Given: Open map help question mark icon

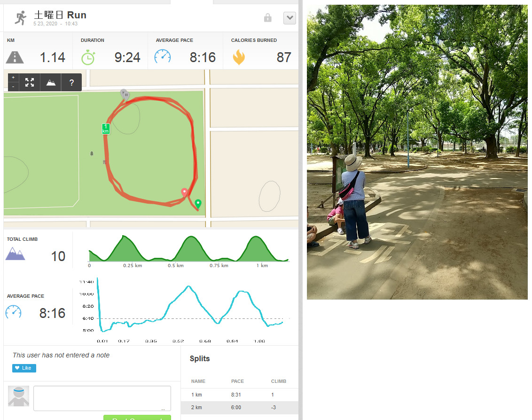Looking at the screenshot, I should pos(71,82).
